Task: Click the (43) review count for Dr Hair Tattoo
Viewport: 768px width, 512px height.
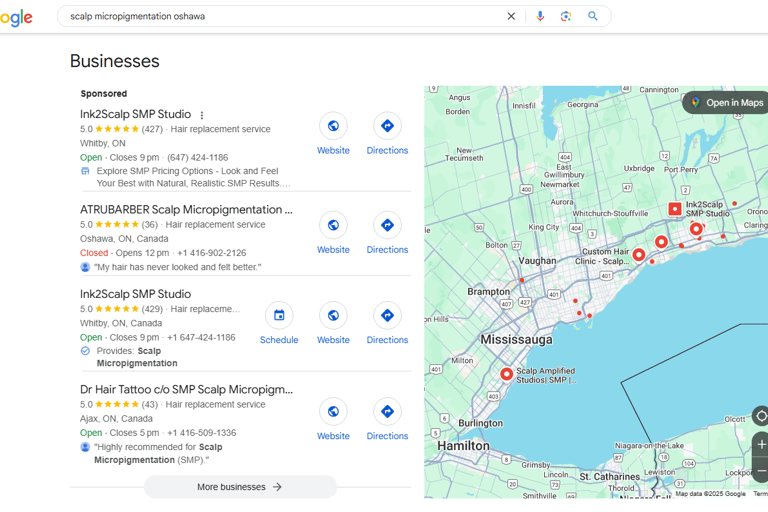Action: coord(149,404)
